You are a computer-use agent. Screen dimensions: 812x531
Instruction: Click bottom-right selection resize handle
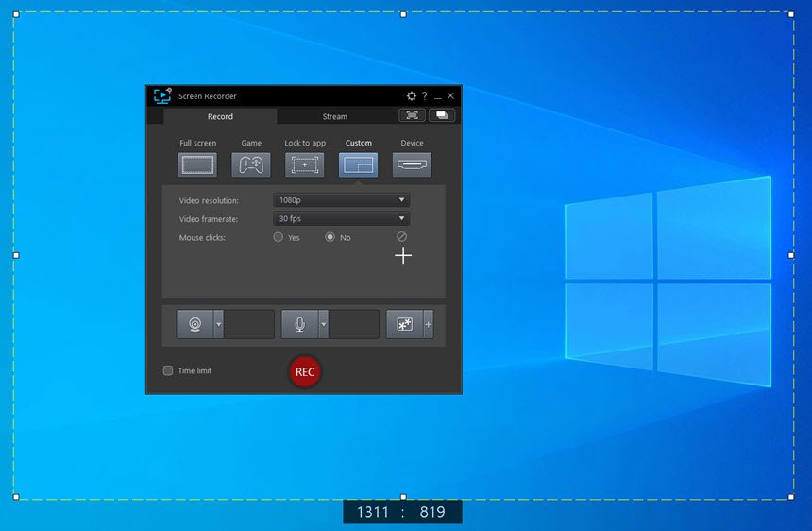pos(791,497)
